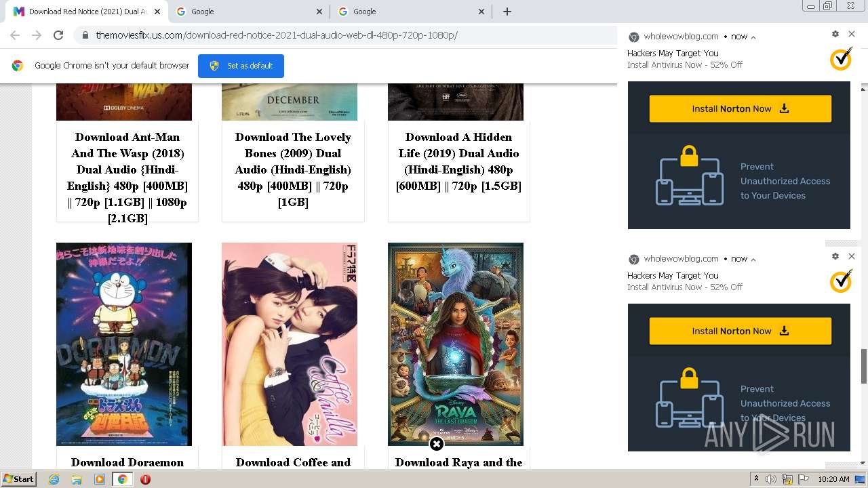
Task: Go back to the previous page
Action: [x=15, y=35]
